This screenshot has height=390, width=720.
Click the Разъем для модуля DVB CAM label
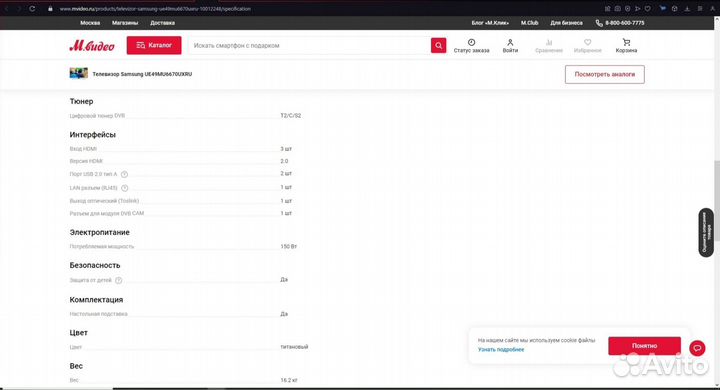pyautogui.click(x=107, y=214)
